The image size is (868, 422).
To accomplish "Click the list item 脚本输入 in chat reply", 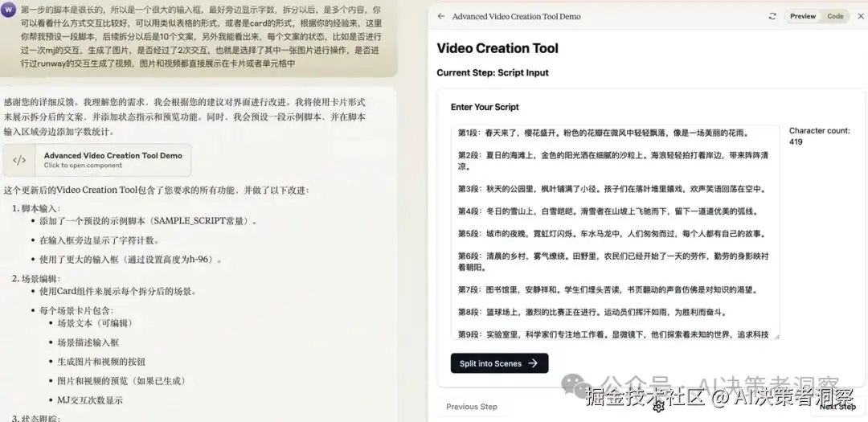I will pos(41,208).
